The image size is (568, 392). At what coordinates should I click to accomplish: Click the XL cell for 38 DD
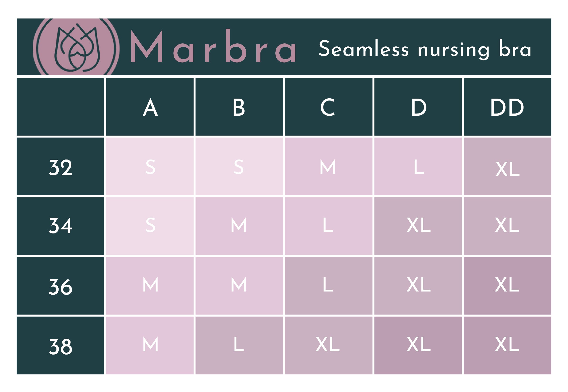click(507, 344)
